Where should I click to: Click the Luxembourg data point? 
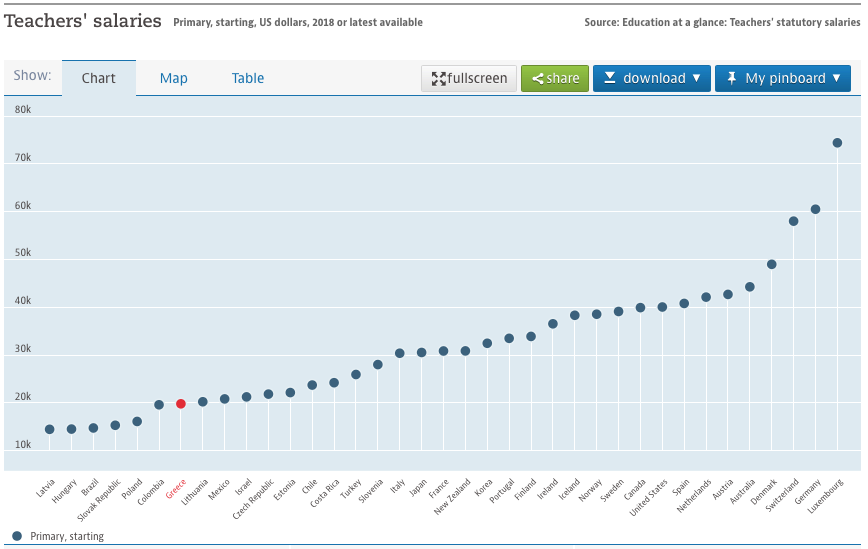(x=837, y=143)
